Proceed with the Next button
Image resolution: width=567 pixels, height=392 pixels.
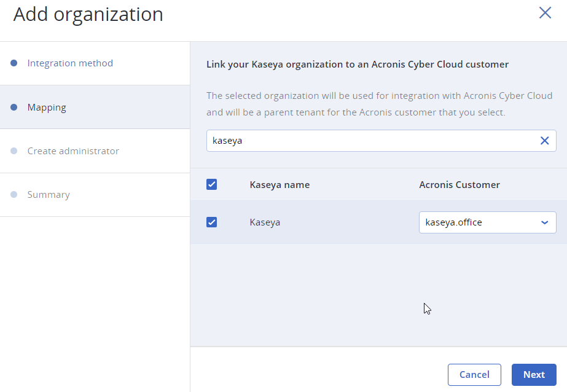[534, 375]
